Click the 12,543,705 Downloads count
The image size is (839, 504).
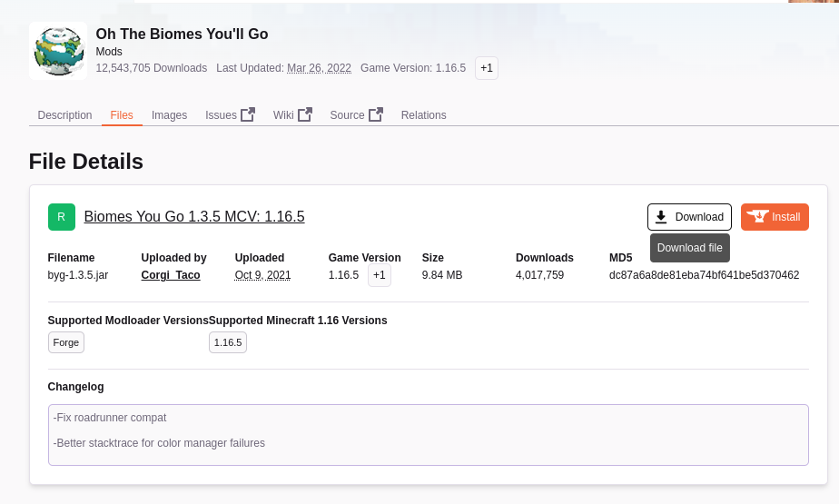[x=152, y=68]
